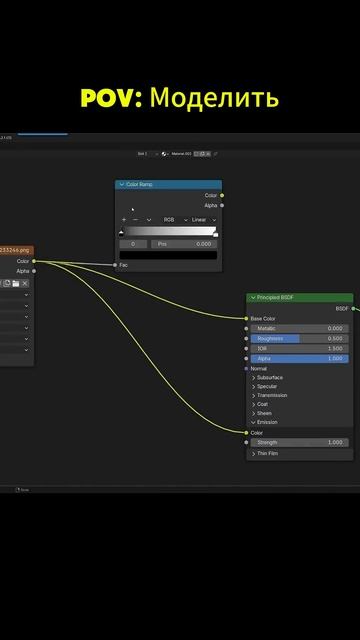
Task: Click the Metallic input socket
Action: (x=246, y=329)
